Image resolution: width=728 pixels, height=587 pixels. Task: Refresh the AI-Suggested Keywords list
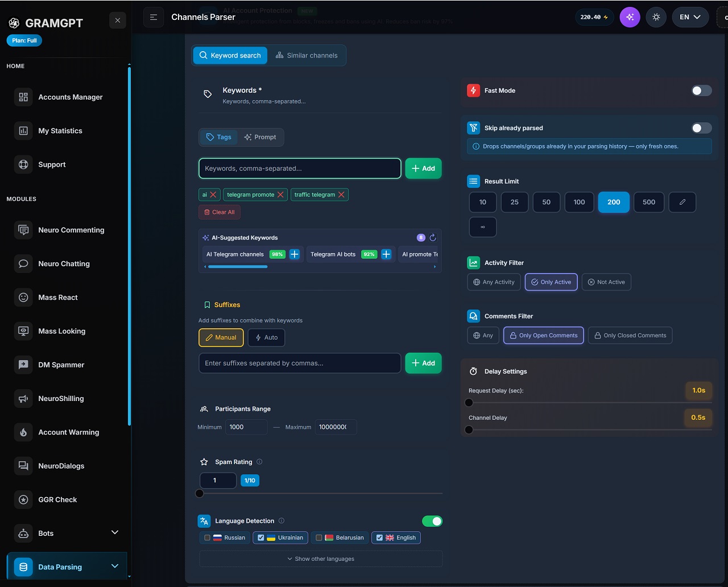(433, 238)
